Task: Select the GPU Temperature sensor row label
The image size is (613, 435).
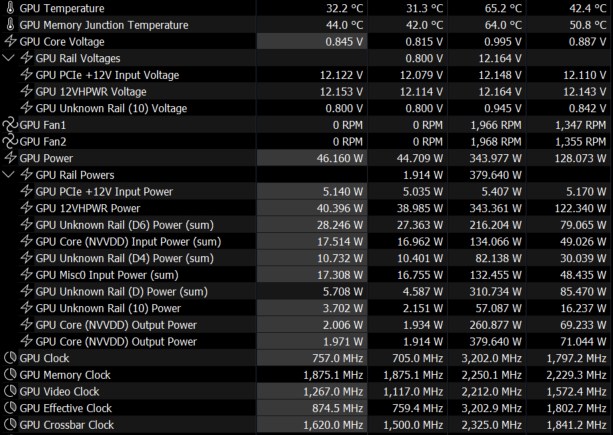Action: 62,8
